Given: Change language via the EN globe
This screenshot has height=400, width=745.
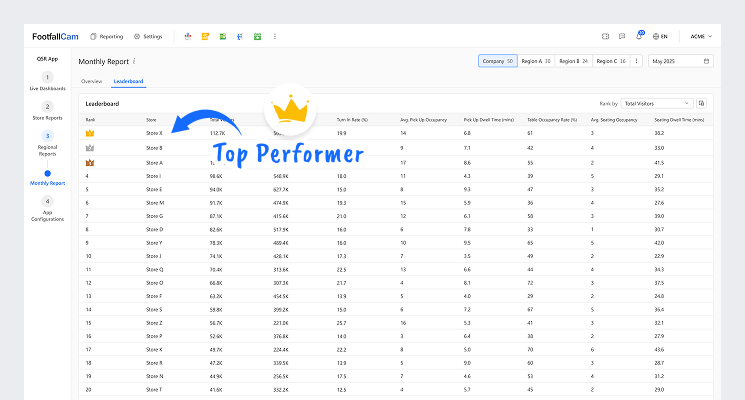Looking at the screenshot, I should (x=660, y=37).
